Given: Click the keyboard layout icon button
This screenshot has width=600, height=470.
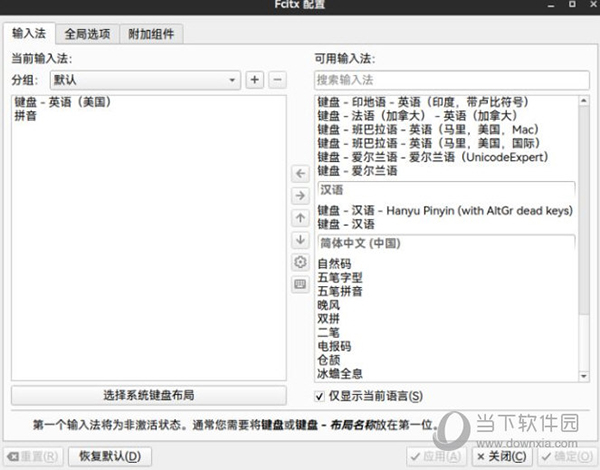Looking at the screenshot, I should pos(300,284).
